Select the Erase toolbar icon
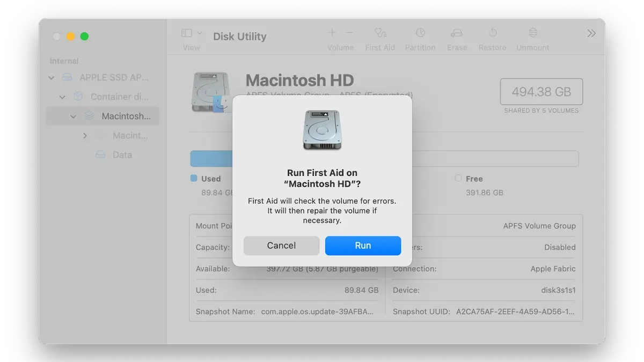 click(x=457, y=33)
